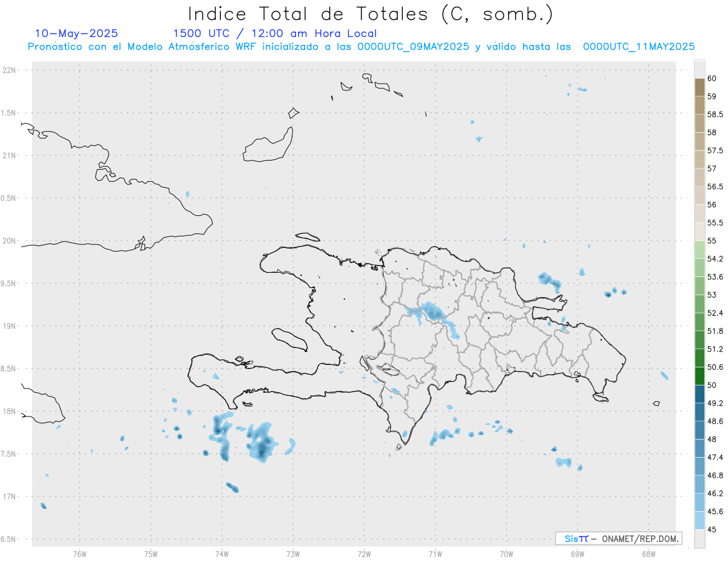Click the '46.2' colorbar label
The height and width of the screenshot is (562, 728).
[x=715, y=493]
